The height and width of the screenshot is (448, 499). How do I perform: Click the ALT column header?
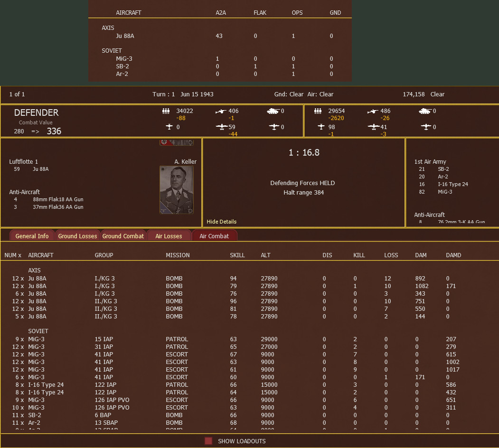pos(265,255)
